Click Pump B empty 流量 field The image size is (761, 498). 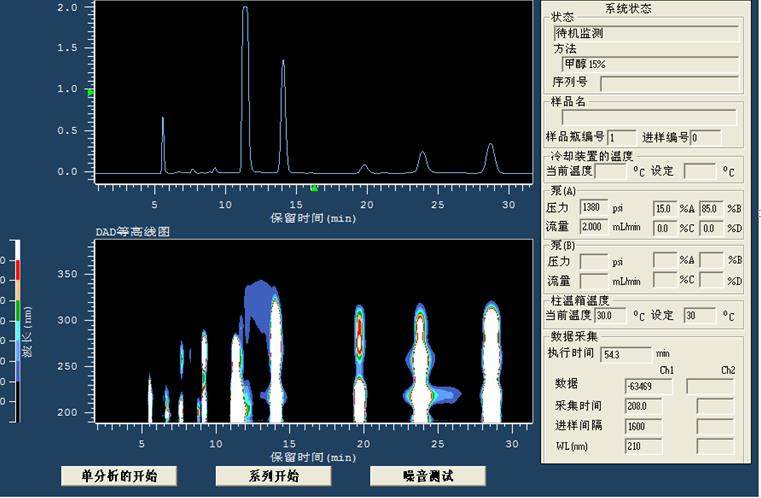pyautogui.click(x=594, y=281)
